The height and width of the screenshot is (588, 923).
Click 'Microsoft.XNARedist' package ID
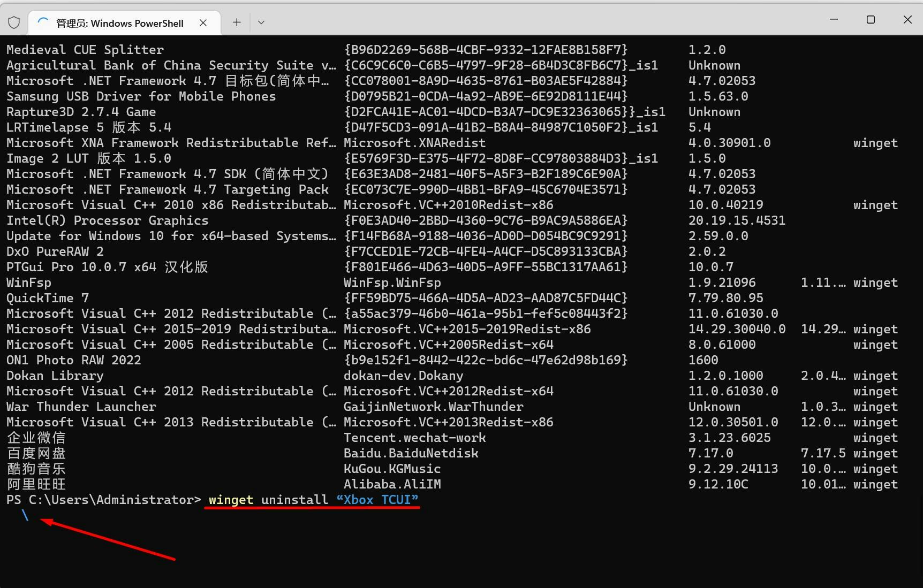(x=414, y=143)
